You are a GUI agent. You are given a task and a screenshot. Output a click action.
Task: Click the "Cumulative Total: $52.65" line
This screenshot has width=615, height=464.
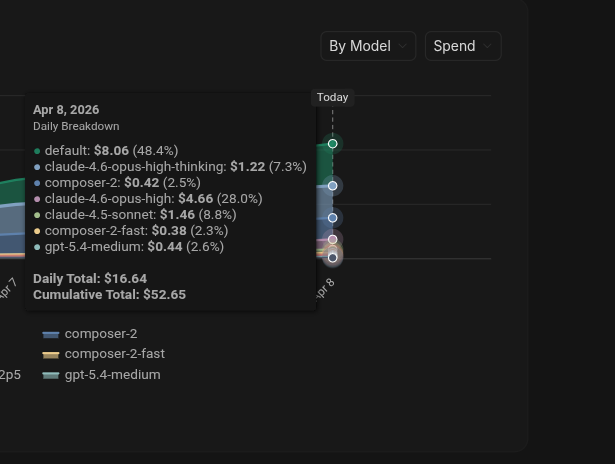click(109, 295)
